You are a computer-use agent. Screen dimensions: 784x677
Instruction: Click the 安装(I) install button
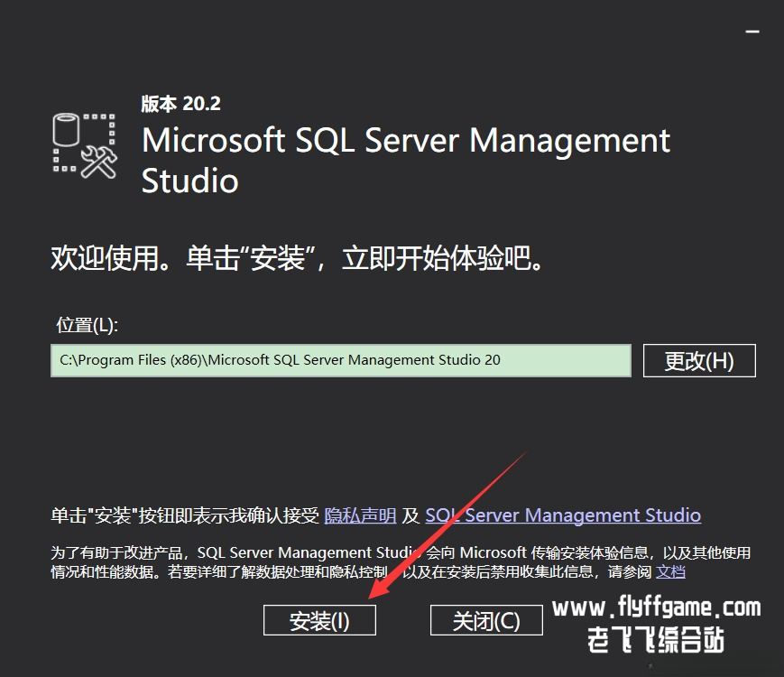click(x=319, y=620)
